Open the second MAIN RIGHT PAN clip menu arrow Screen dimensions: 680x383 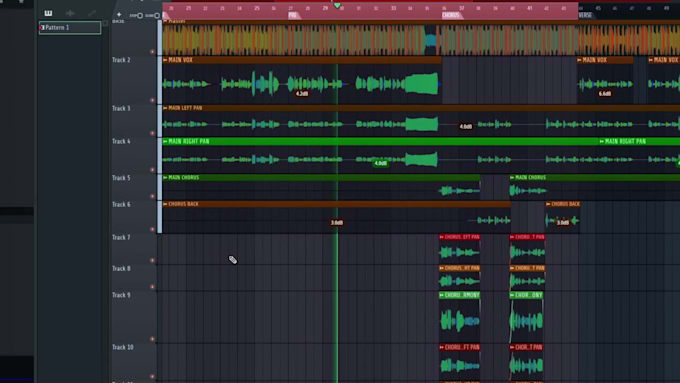(602, 141)
